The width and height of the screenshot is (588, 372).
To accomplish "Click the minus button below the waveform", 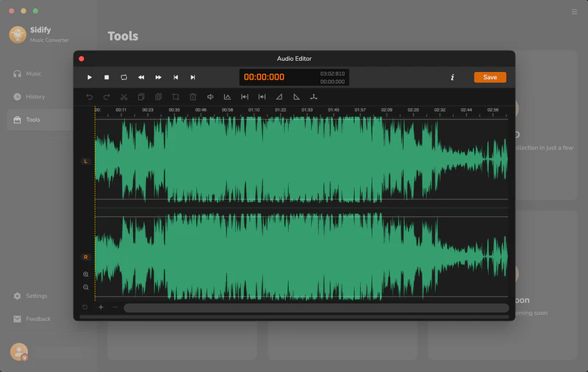I will click(115, 307).
